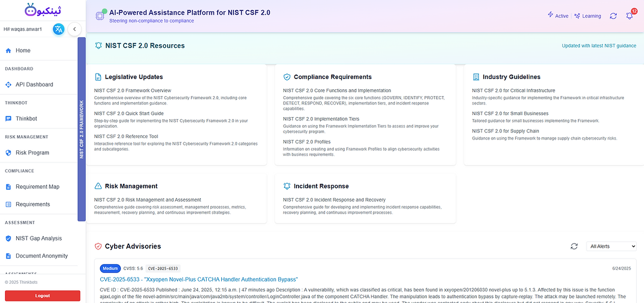
Task: Open Core Functions and Implementation link
Action: coord(337,90)
